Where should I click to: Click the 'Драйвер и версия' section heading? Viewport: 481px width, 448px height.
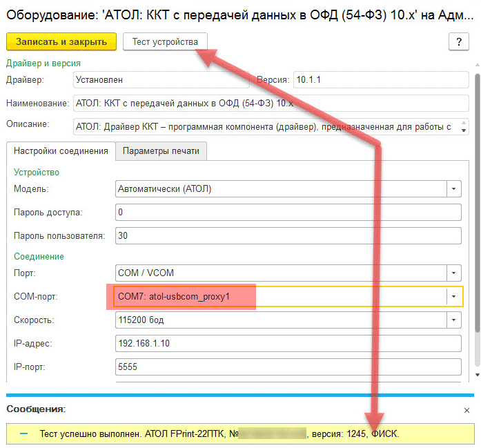pyautogui.click(x=43, y=64)
